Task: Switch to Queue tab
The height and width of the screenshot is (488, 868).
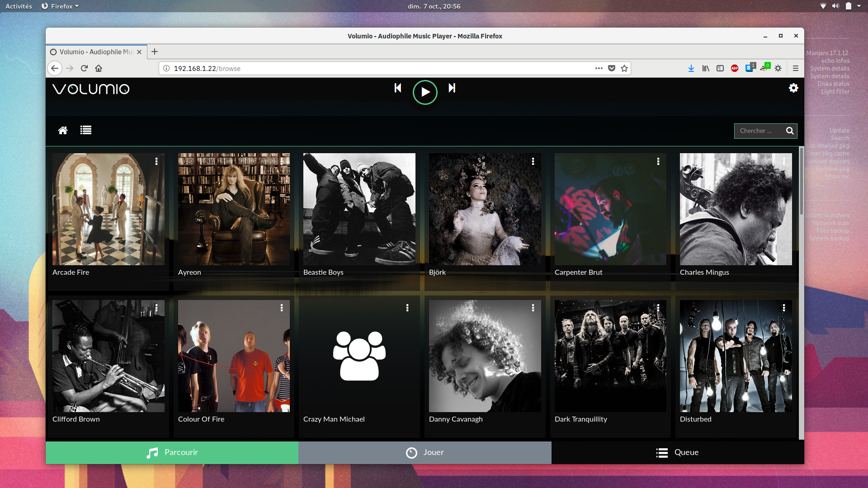Action: pyautogui.click(x=678, y=453)
